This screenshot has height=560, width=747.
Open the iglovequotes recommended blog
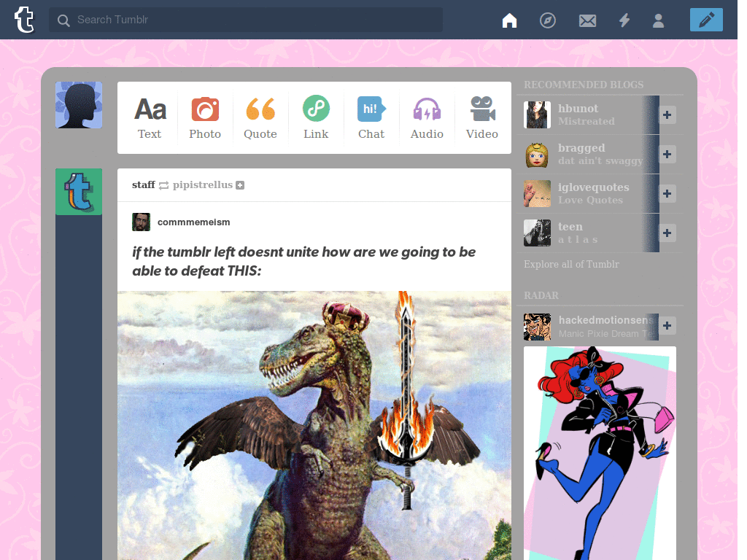pos(593,187)
